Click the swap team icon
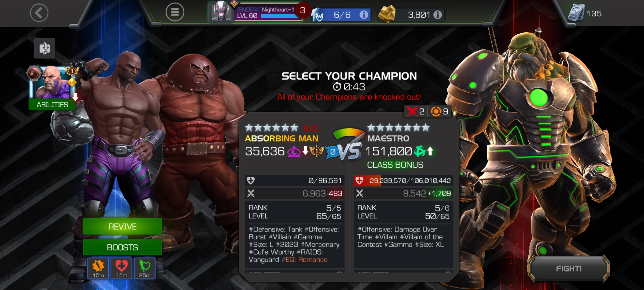The height and width of the screenshot is (290, 644). pos(45,48)
